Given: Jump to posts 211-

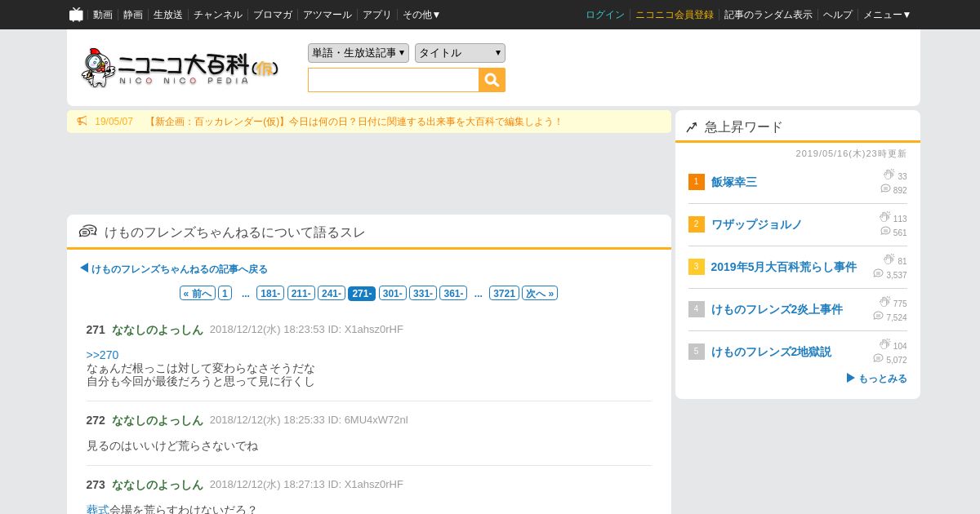Looking at the screenshot, I should [301, 294].
